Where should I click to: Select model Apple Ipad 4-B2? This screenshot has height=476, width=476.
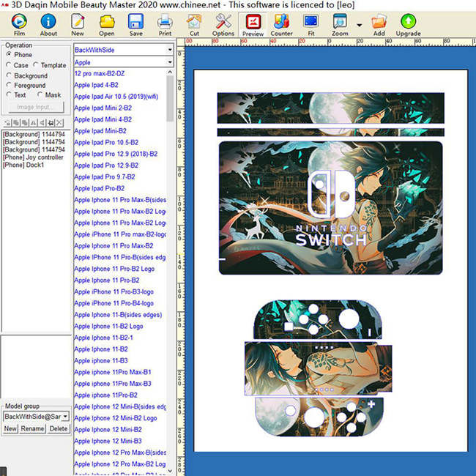coord(96,85)
